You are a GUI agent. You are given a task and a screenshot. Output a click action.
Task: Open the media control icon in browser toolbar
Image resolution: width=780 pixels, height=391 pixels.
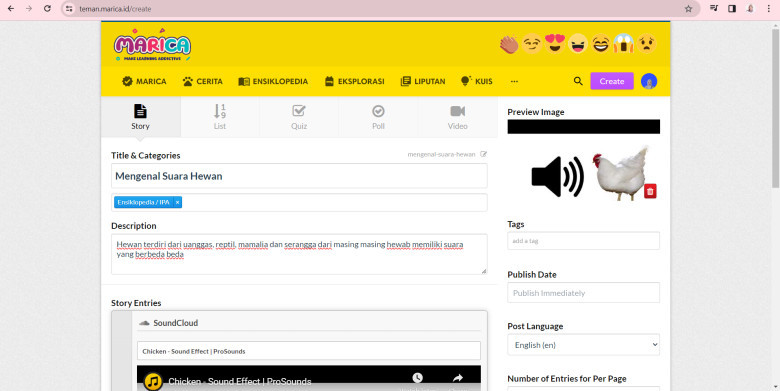[714, 8]
